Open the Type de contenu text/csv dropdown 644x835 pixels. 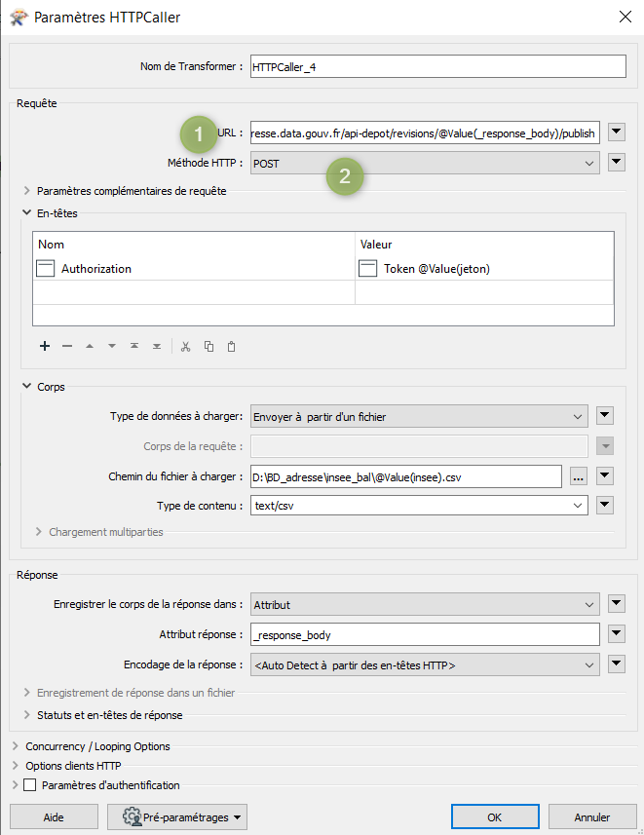419,506
